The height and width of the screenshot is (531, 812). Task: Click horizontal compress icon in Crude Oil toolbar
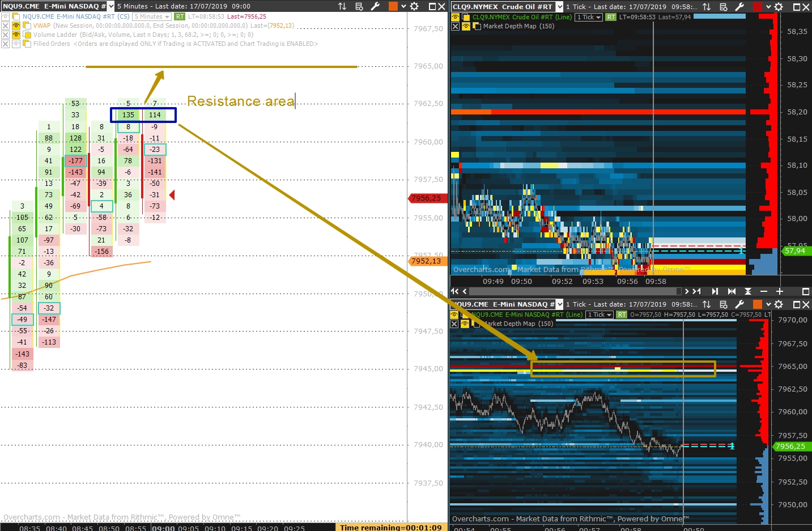732,291
